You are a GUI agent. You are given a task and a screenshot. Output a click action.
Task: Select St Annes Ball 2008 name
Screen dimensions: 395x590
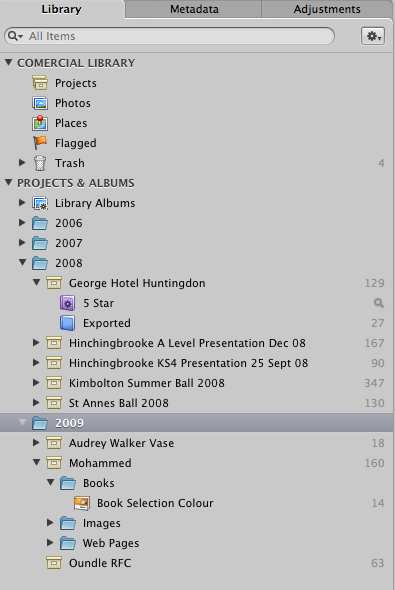[x=118, y=403]
